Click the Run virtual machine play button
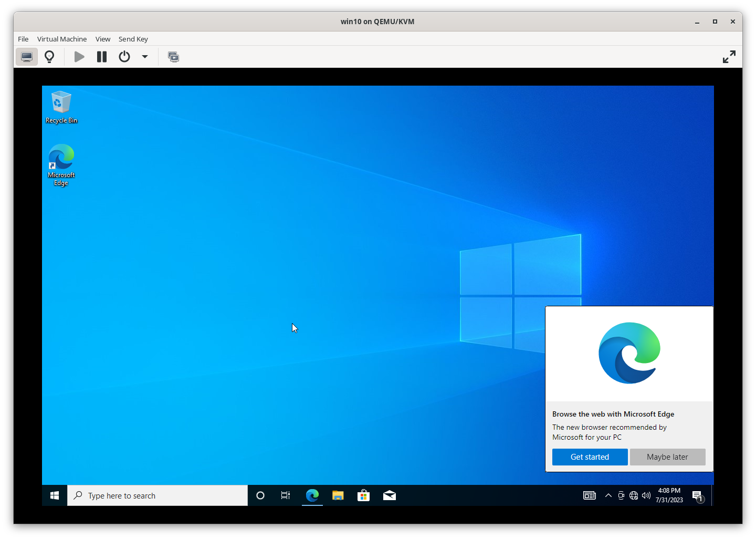The image size is (756, 539). 79,57
